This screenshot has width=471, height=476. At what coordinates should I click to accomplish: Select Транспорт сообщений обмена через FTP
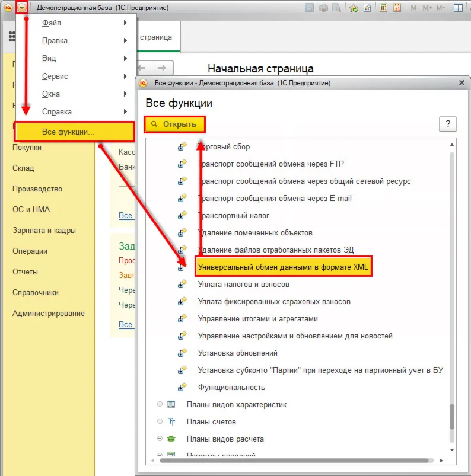coord(271,164)
